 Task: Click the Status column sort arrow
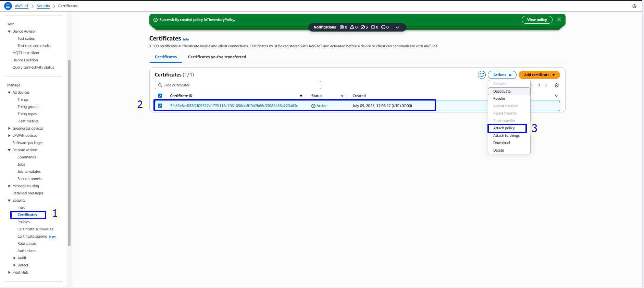342,96
